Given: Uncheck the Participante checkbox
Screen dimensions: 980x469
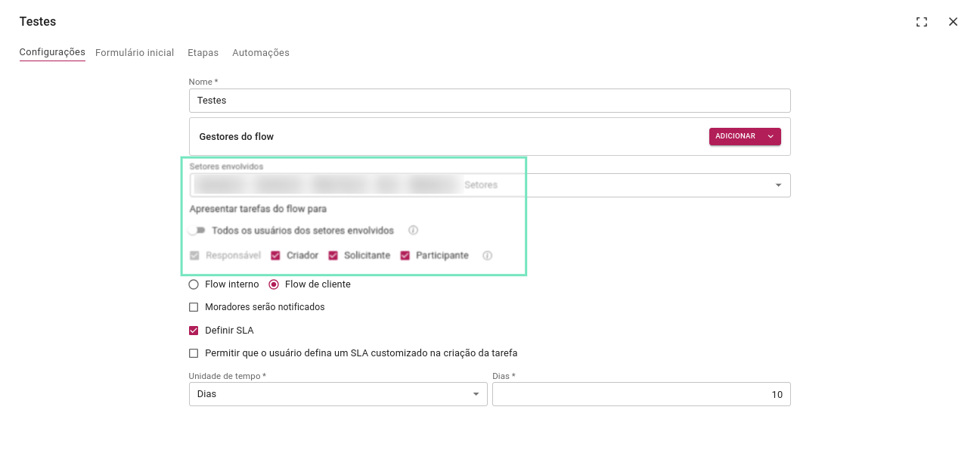Looking at the screenshot, I should click(405, 256).
